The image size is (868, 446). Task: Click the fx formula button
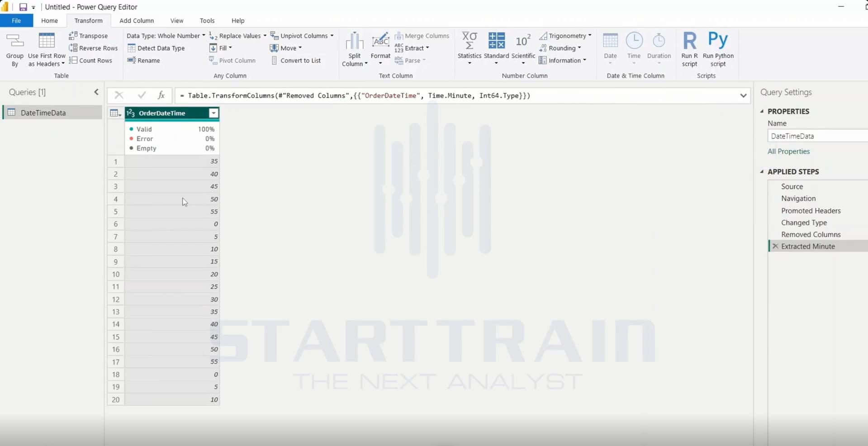[x=161, y=95]
